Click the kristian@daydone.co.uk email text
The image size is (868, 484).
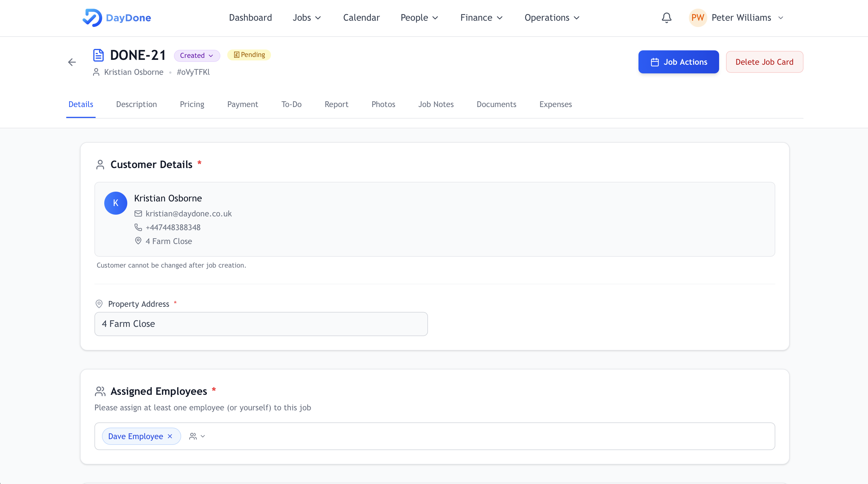[x=188, y=214]
